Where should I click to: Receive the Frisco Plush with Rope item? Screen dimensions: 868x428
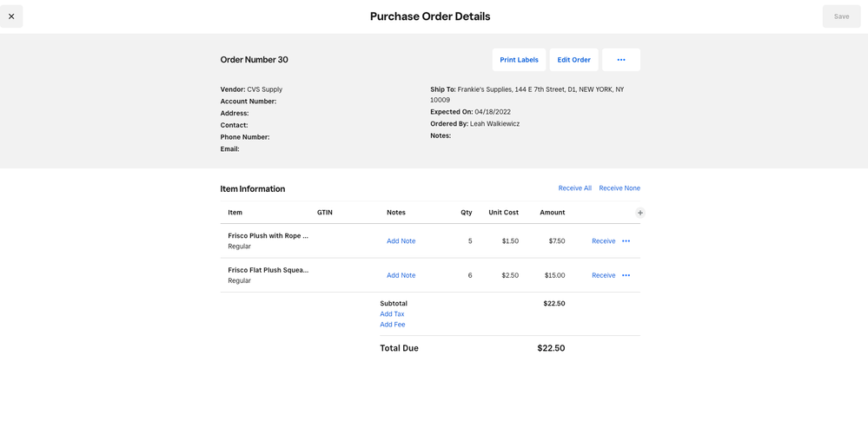(x=603, y=241)
